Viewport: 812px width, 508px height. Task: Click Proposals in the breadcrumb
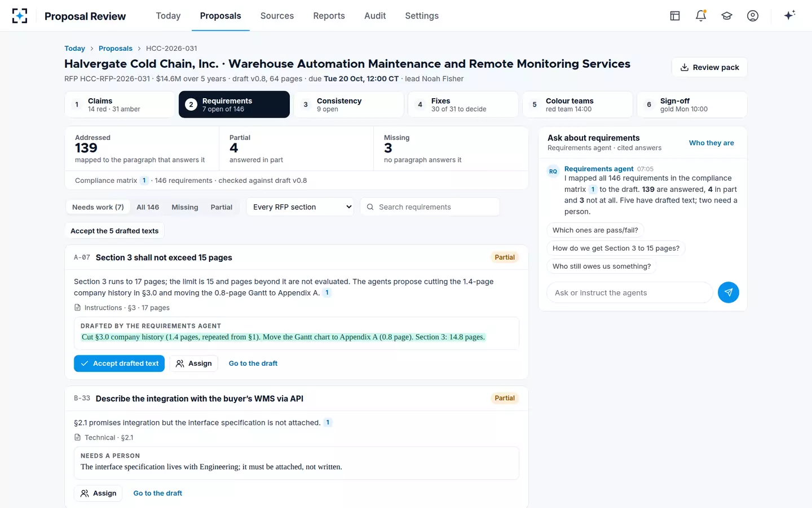click(x=116, y=49)
